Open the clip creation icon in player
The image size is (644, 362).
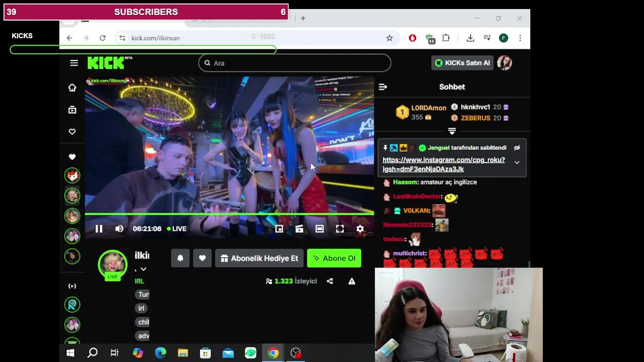(x=299, y=229)
